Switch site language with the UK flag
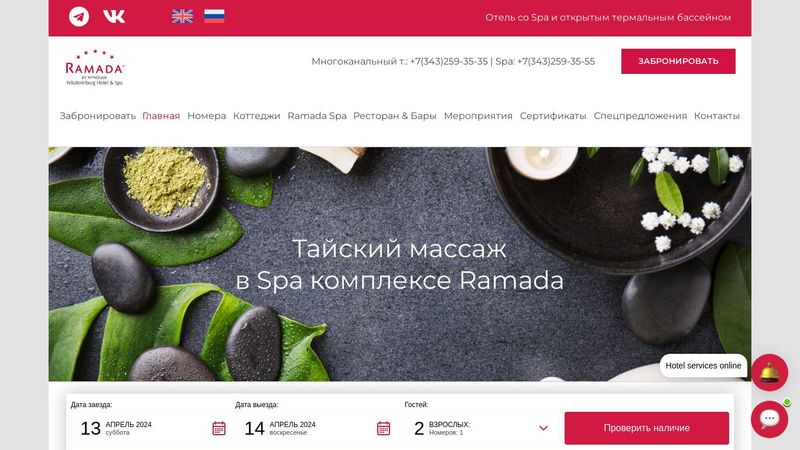The image size is (800, 450). tap(182, 16)
